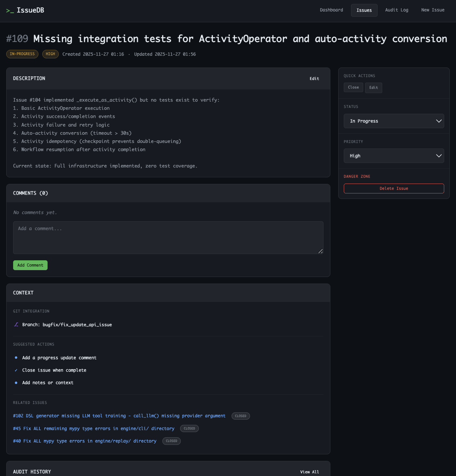This screenshot has height=476, width=456.
Task: Open the Audit Log page
Action: click(x=396, y=10)
